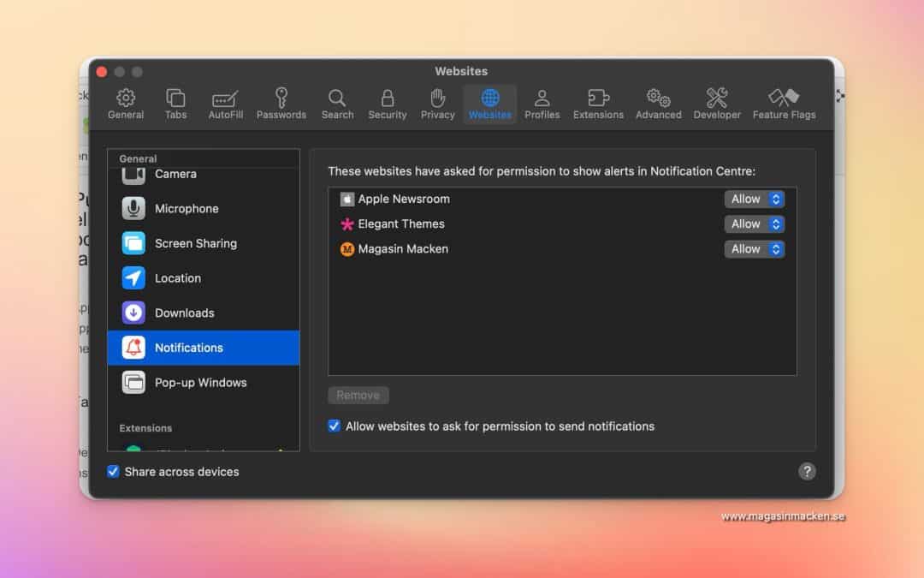Switch to the Advanced tab
Screen dimensions: 924x578
point(658,98)
